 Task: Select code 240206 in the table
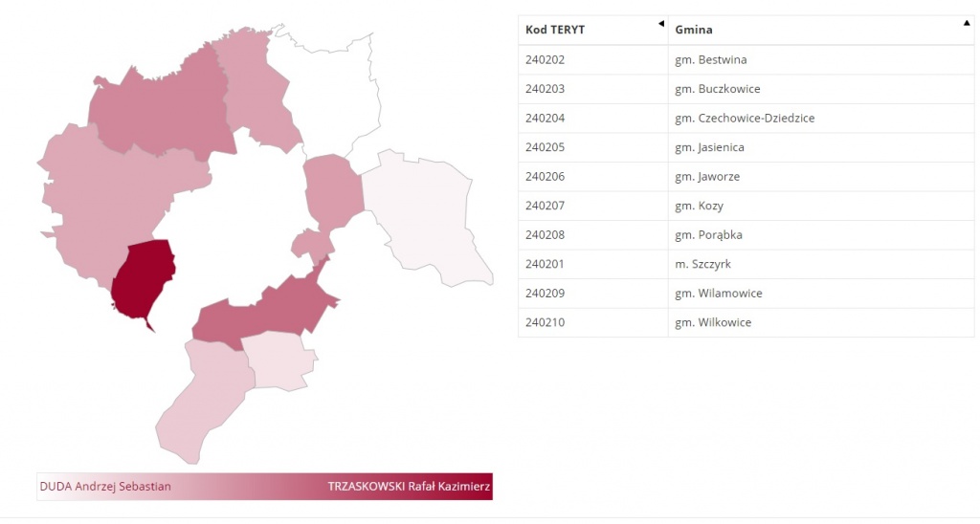coord(545,177)
